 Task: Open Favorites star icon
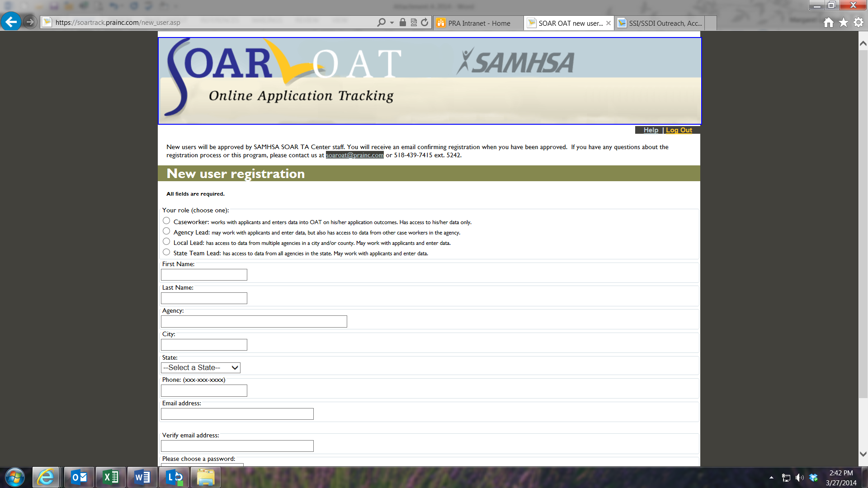click(844, 23)
